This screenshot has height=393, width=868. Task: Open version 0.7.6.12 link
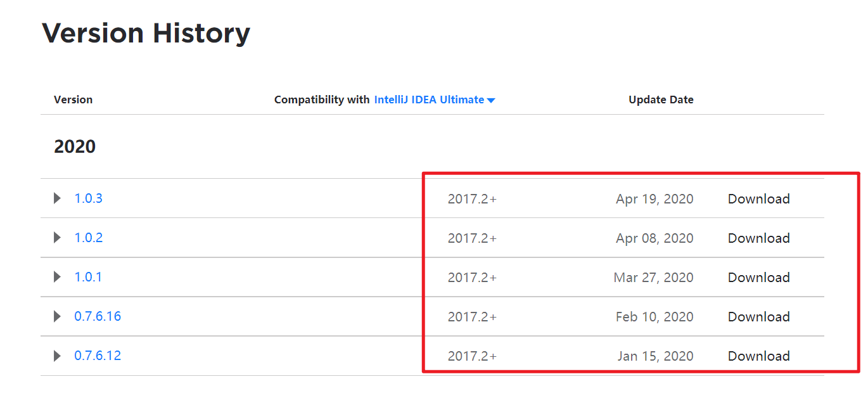(98, 356)
